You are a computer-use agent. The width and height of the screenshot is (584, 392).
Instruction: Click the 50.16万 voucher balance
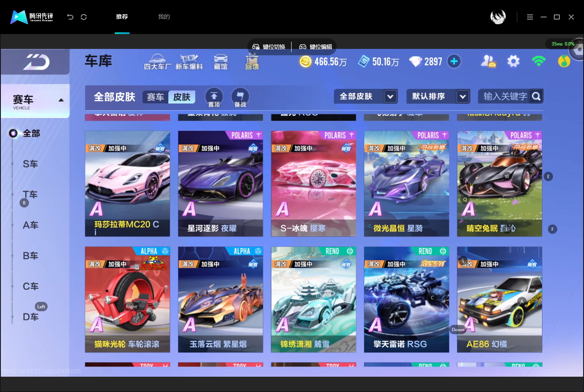pyautogui.click(x=386, y=62)
